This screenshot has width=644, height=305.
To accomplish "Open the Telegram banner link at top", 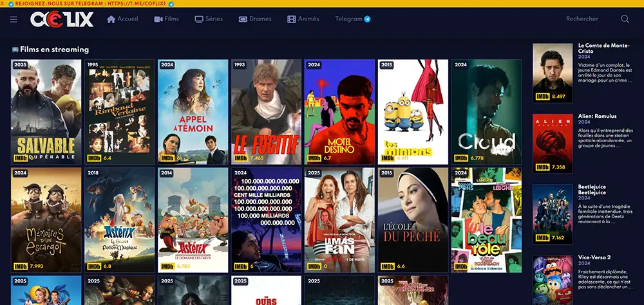I will click(90, 4).
